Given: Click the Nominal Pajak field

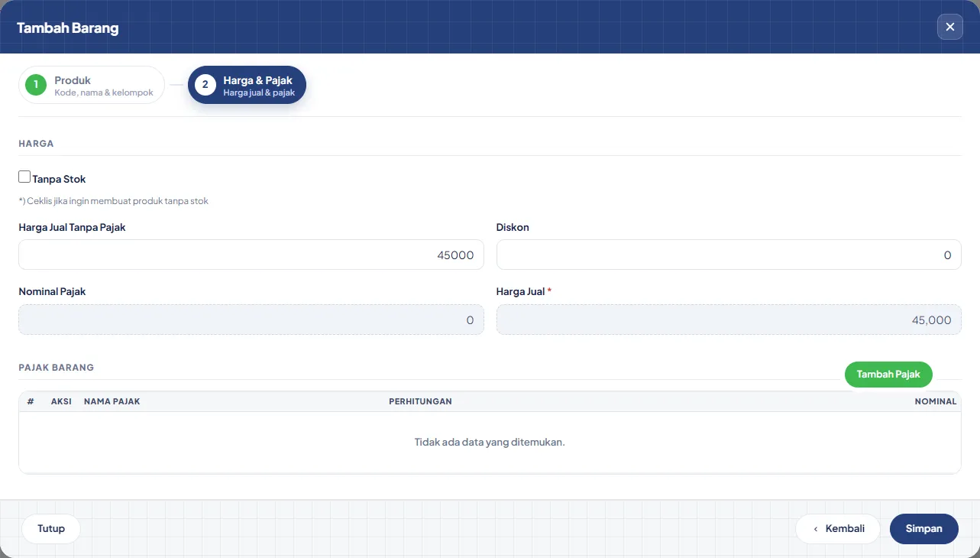Looking at the screenshot, I should tap(251, 320).
